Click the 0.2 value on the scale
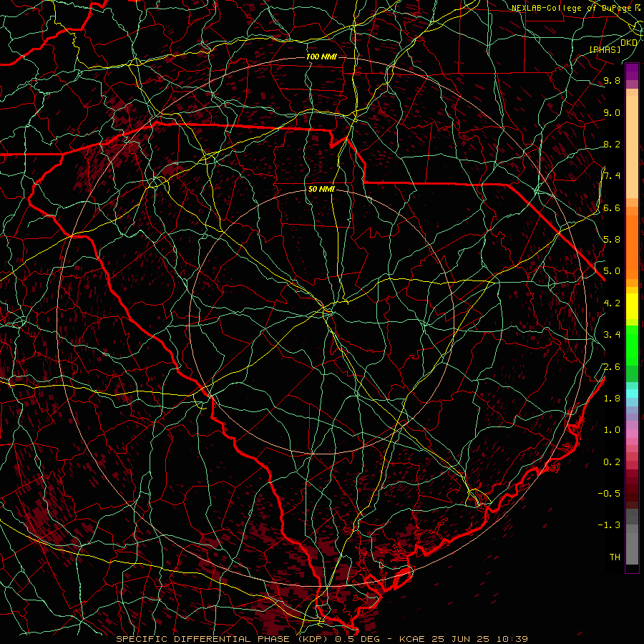Image resolution: width=644 pixels, height=644 pixels. point(612,462)
